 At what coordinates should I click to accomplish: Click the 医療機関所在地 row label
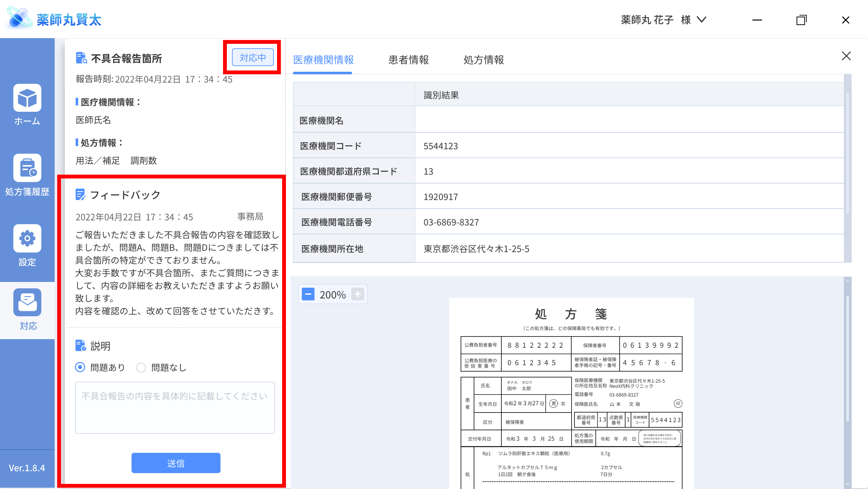[x=332, y=249]
